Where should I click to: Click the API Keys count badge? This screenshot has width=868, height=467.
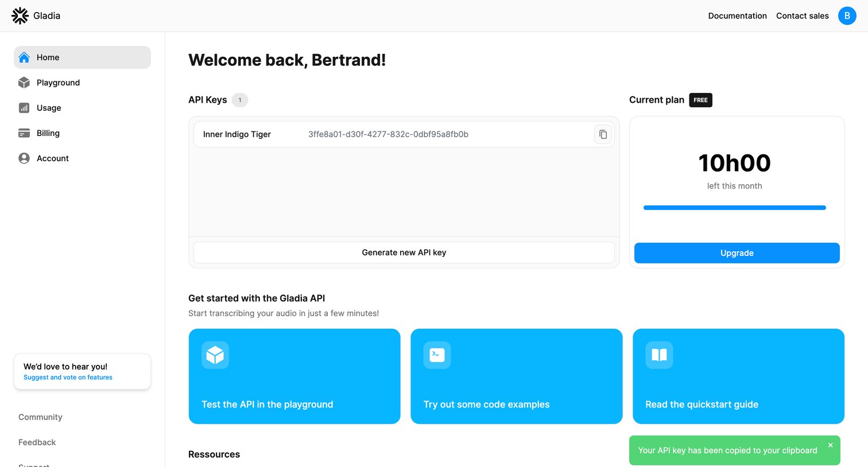[240, 100]
